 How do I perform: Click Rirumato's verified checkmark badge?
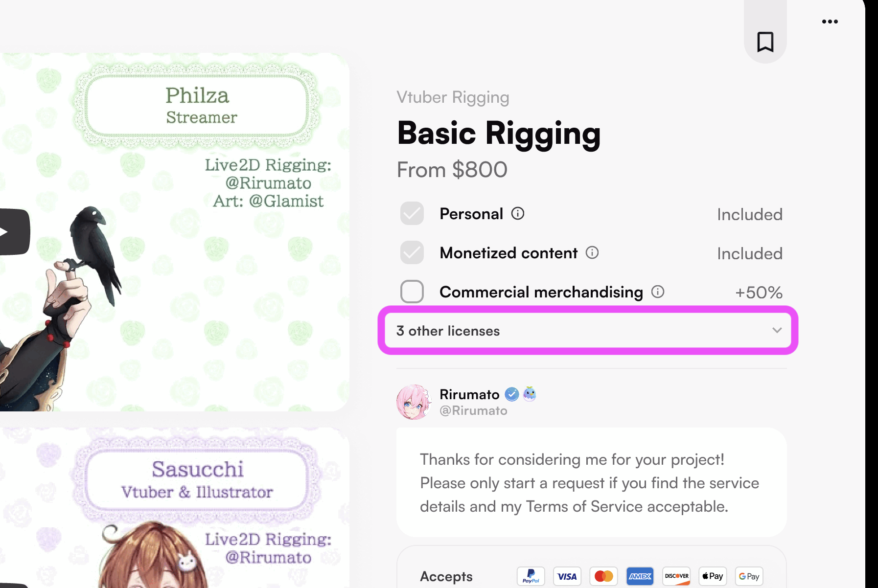pos(512,394)
